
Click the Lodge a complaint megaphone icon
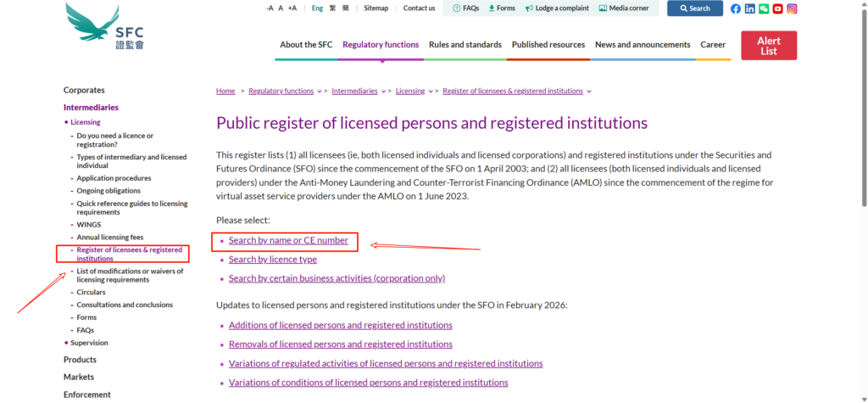(529, 8)
